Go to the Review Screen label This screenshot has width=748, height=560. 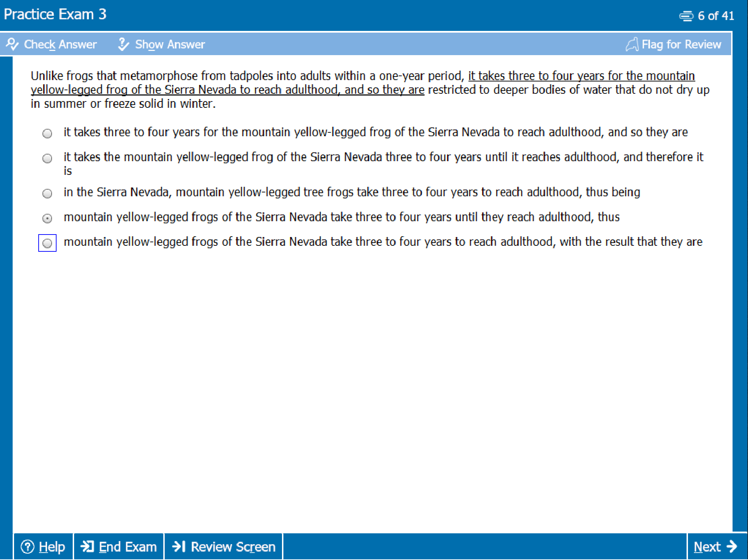click(233, 547)
